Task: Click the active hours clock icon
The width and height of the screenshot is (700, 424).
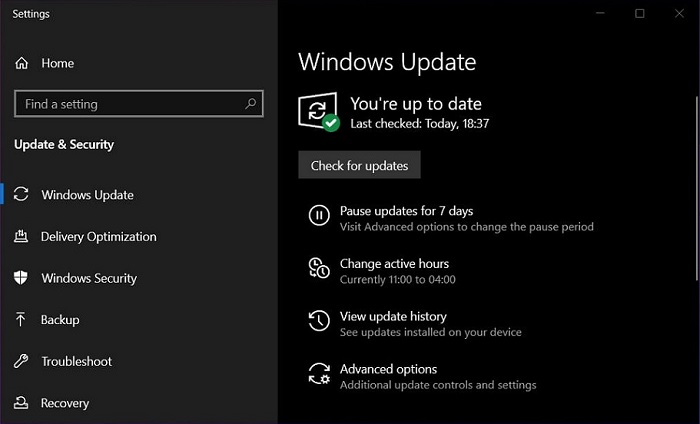Action: (x=319, y=268)
